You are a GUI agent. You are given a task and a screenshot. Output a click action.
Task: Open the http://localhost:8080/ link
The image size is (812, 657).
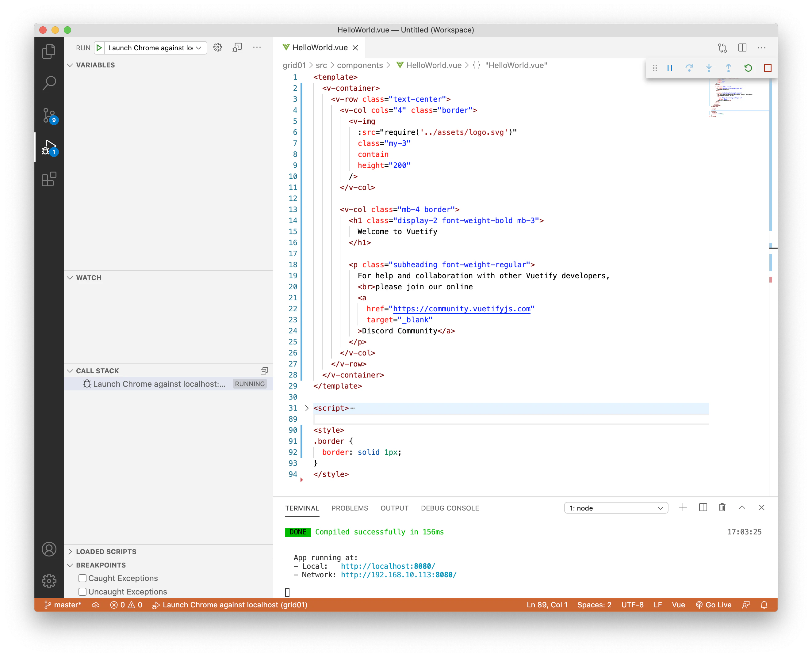click(x=388, y=566)
